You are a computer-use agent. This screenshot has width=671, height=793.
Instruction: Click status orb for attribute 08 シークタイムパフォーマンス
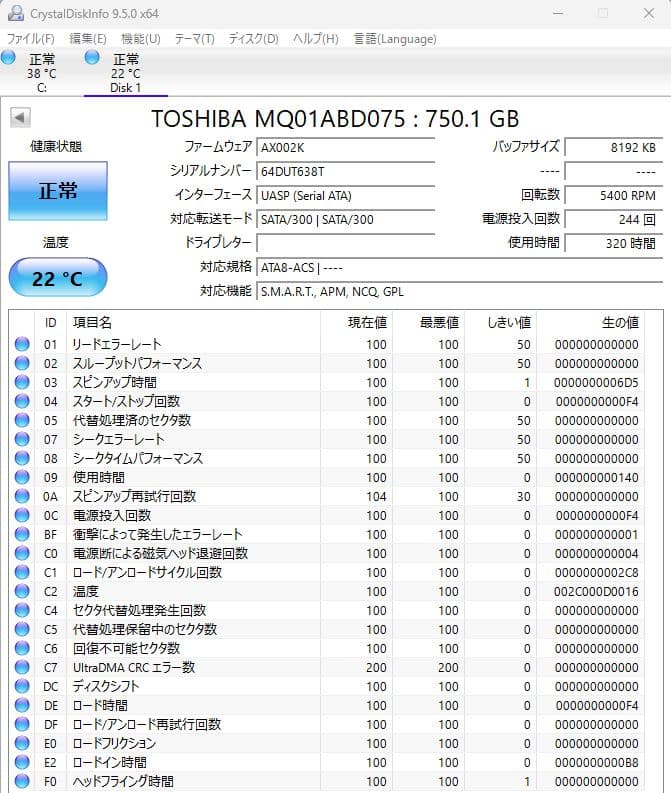22,458
